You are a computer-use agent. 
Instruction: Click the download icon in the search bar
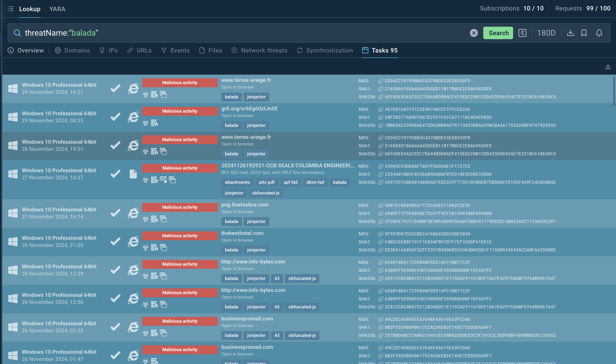(x=570, y=33)
